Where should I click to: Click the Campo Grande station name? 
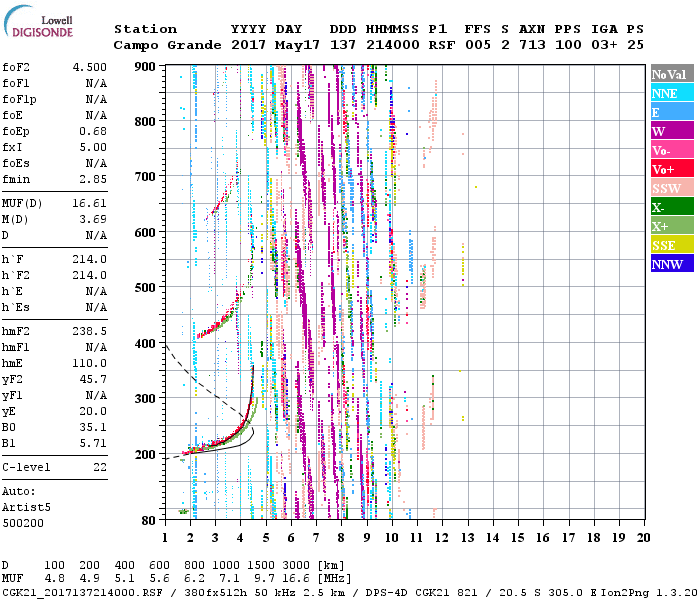[x=167, y=45]
